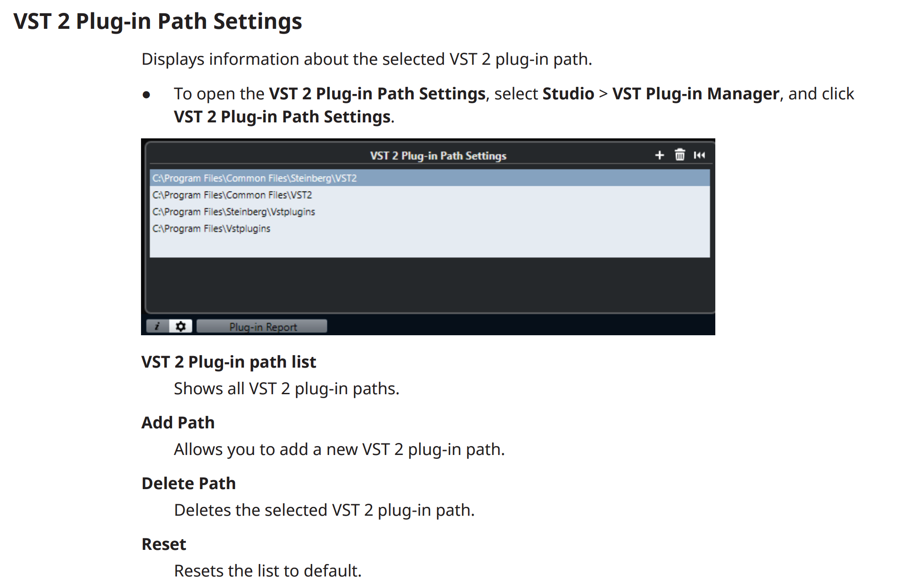Screen dimensions: 902x588
Task: Click the 'Reset' section heading
Action: pyautogui.click(x=164, y=544)
